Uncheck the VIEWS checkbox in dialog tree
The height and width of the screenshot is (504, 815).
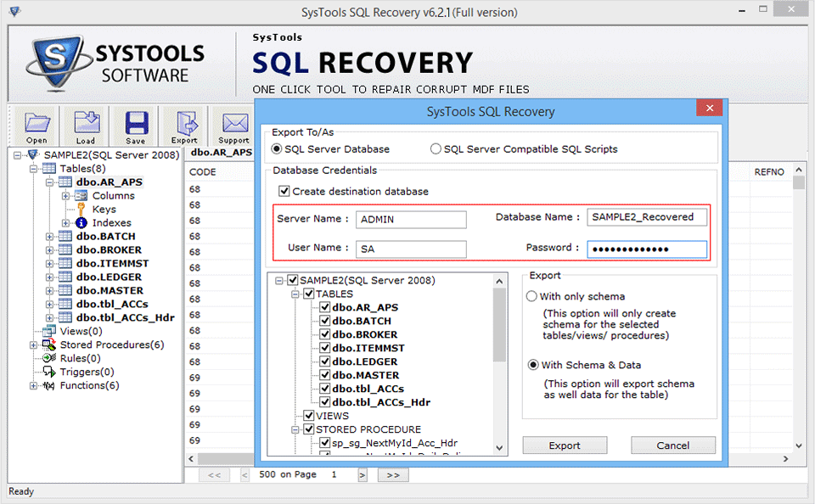click(309, 416)
